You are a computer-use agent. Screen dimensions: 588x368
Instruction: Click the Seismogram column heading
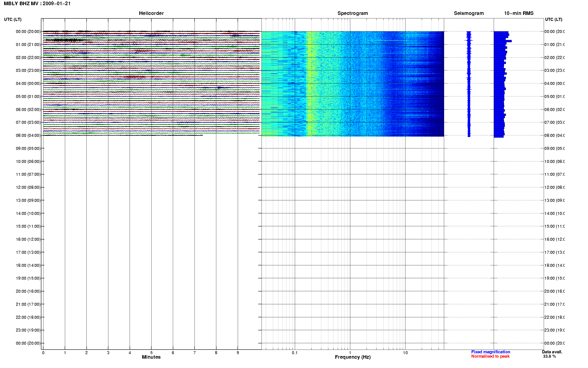pyautogui.click(x=469, y=13)
